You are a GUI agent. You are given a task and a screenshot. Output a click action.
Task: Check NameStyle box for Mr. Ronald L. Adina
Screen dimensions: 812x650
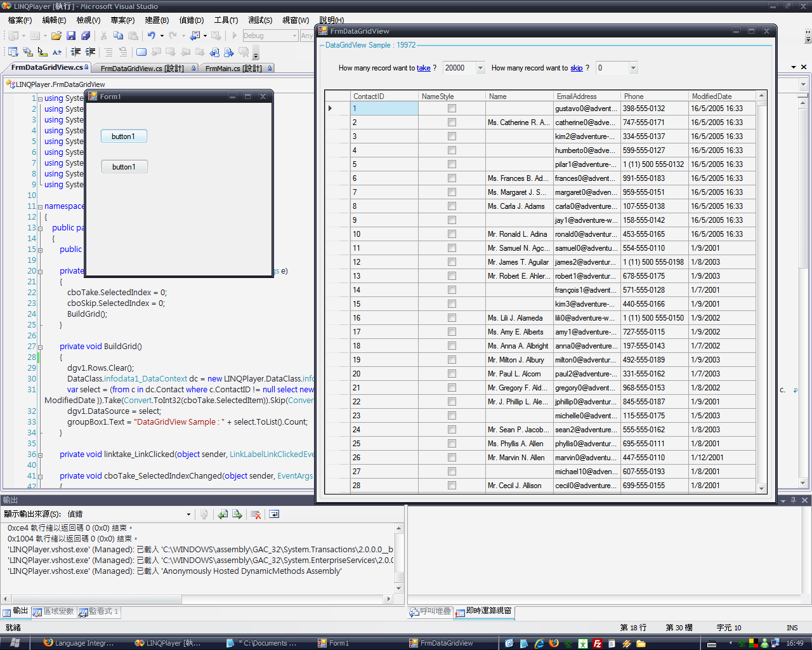point(452,234)
